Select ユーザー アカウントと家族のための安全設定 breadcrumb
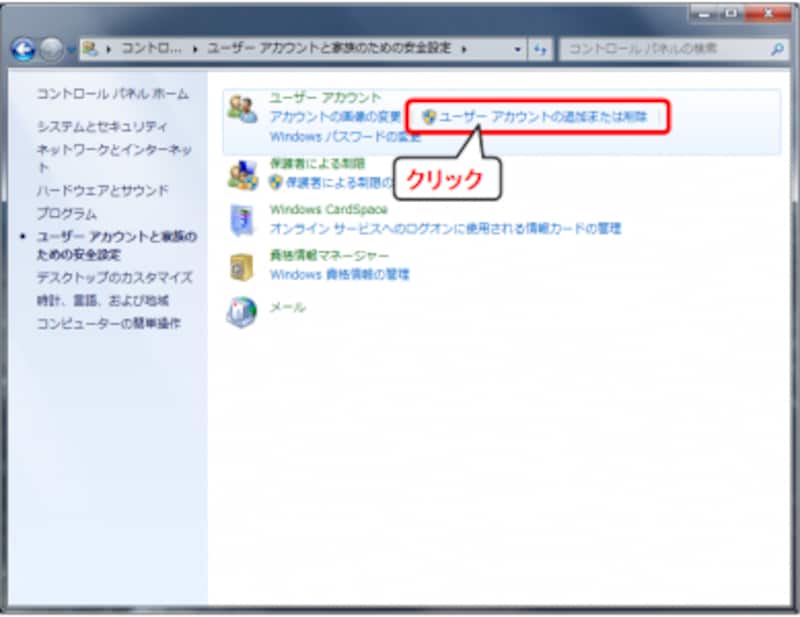800x617 pixels. 329,48
